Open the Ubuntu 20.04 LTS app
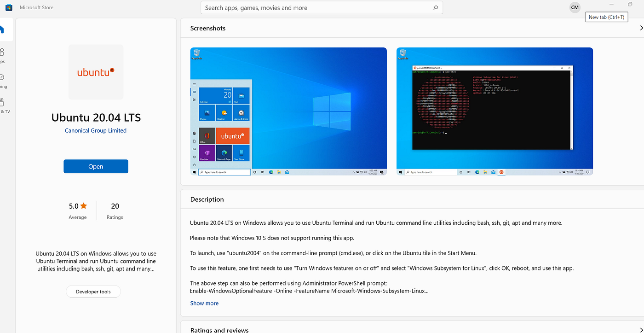Viewport: 644px width, 333px height. point(96,166)
